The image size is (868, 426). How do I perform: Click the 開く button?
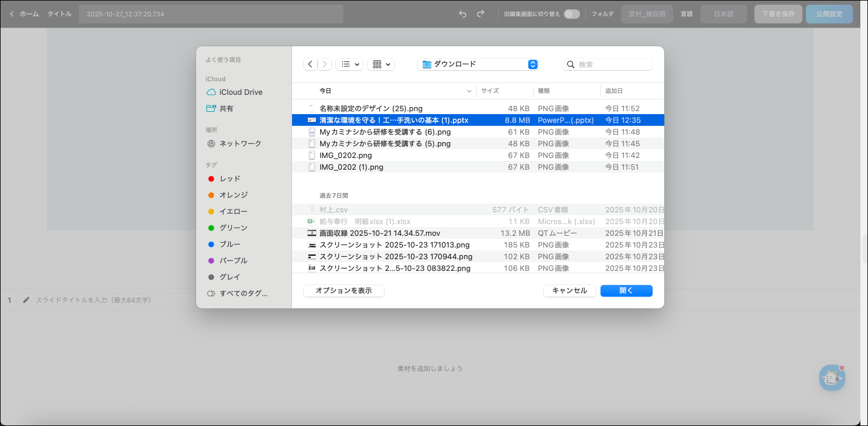click(x=626, y=291)
